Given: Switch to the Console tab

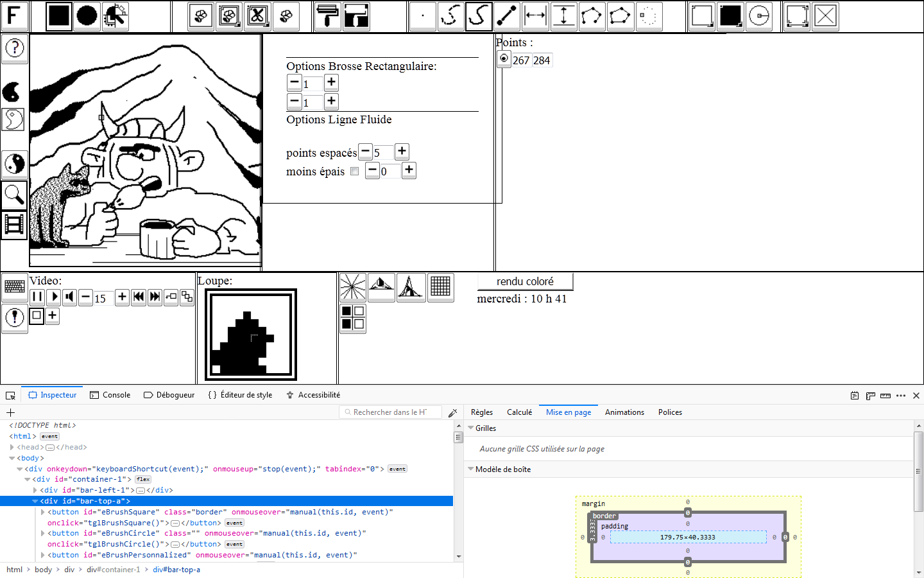Looking at the screenshot, I should click(x=110, y=395).
